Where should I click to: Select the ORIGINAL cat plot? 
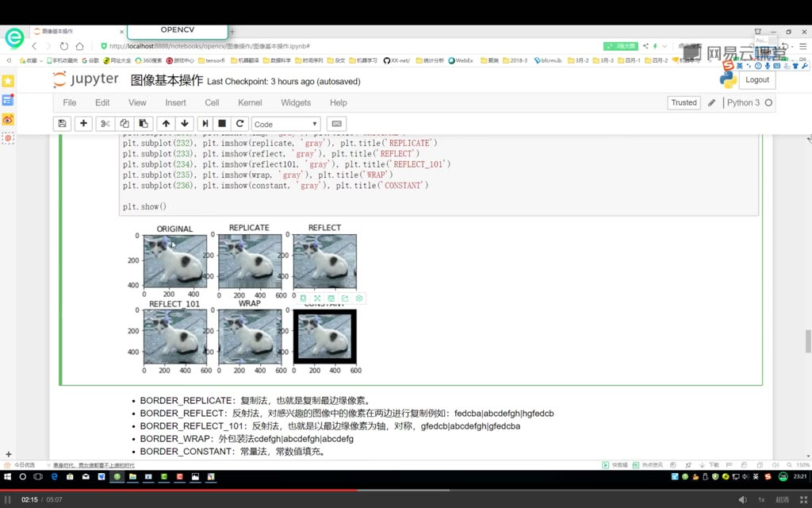coord(175,260)
